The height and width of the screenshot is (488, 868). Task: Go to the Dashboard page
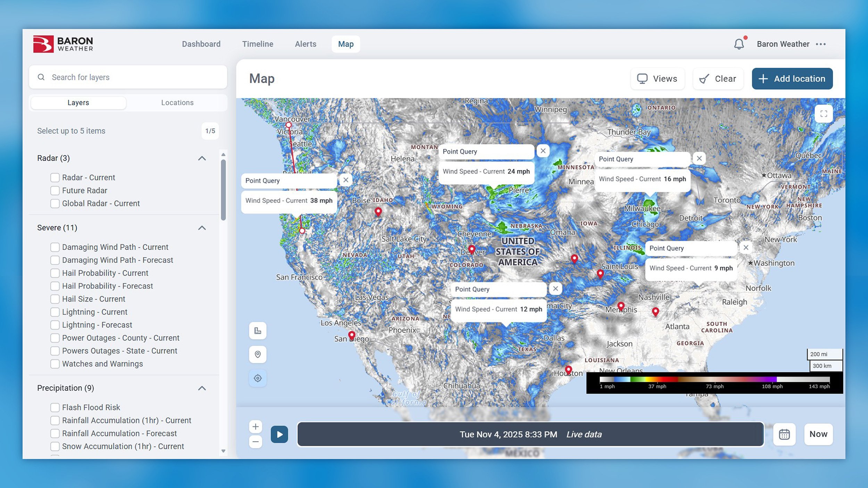point(201,44)
